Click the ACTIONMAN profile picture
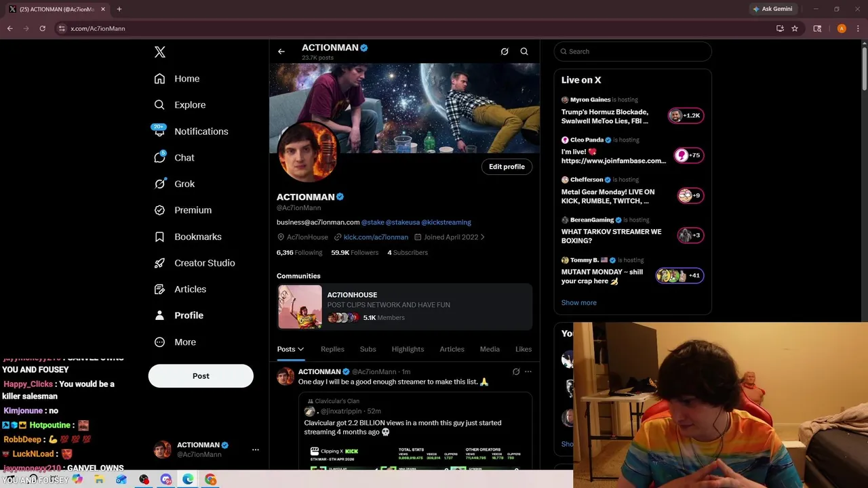The image size is (868, 488). 308,152
